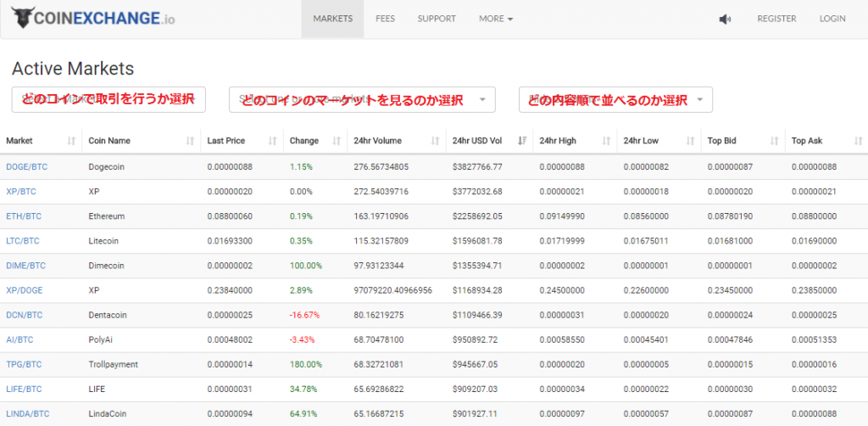The image size is (868, 426).
Task: Open the base-coin trading selection dropdown
Action: [108, 100]
